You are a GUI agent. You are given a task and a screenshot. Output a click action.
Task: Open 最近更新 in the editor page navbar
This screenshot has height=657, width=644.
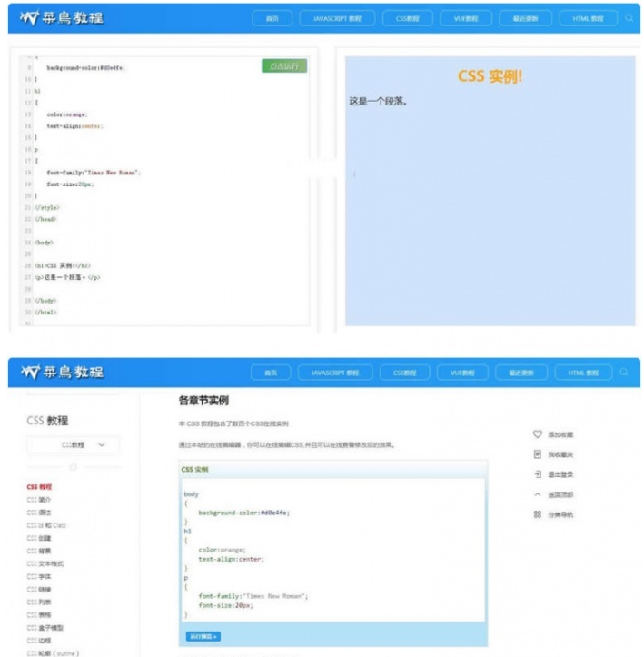coord(526,18)
